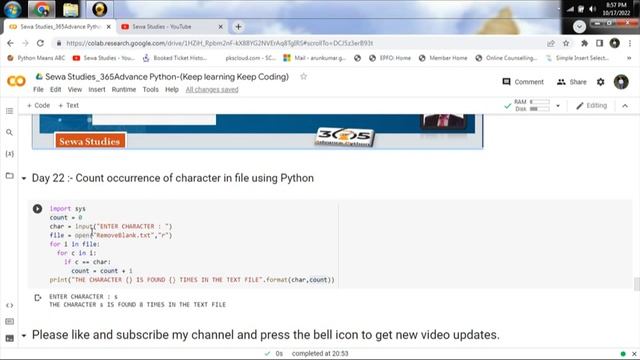Show more bookmarks with the double chevron
Image resolution: width=640 pixels, height=360 pixels.
click(x=629, y=58)
